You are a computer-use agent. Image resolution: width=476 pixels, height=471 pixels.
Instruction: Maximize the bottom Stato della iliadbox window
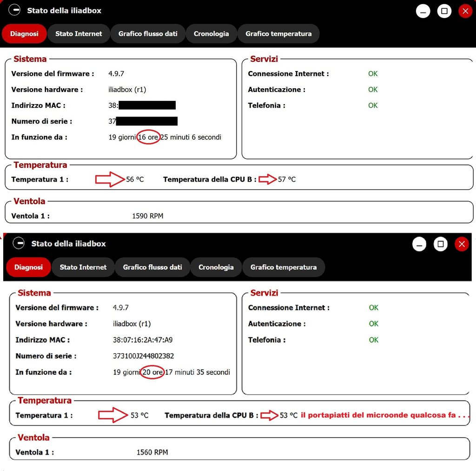441,244
